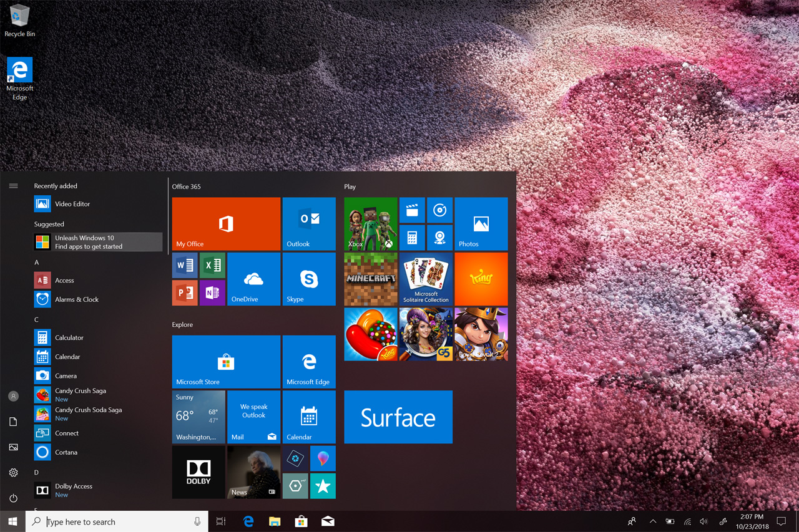Image resolution: width=799 pixels, height=532 pixels.
Task: Launch the Minecraft tile
Action: click(x=371, y=279)
